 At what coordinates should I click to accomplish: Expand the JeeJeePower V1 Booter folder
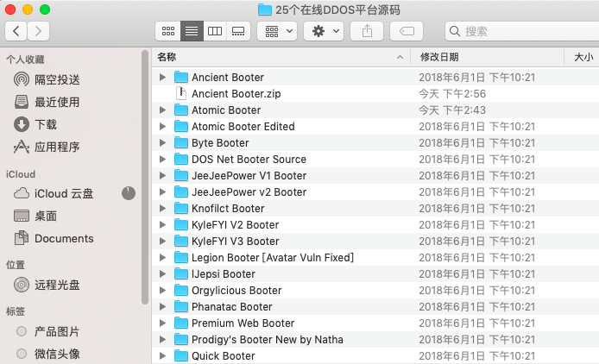163,176
